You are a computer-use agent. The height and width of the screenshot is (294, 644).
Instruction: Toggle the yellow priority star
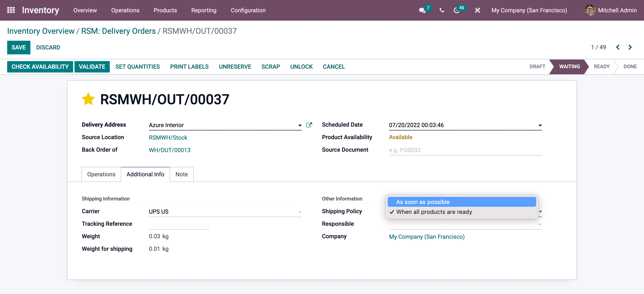pyautogui.click(x=88, y=99)
